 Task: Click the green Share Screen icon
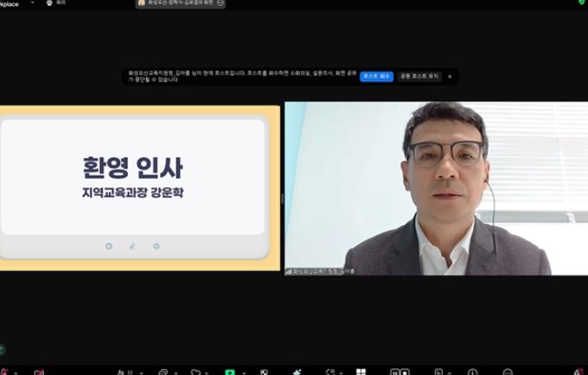pos(230,372)
